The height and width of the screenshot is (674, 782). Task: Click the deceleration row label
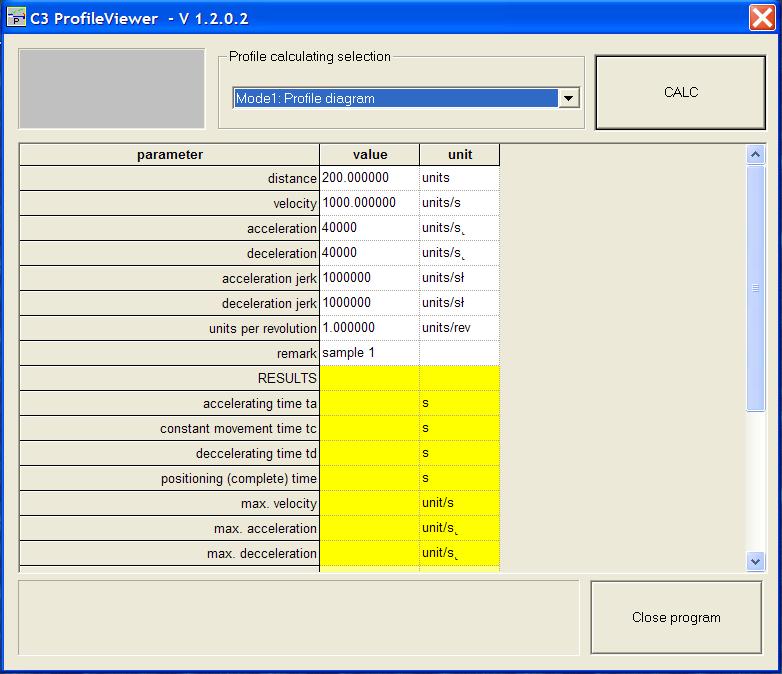pos(170,253)
